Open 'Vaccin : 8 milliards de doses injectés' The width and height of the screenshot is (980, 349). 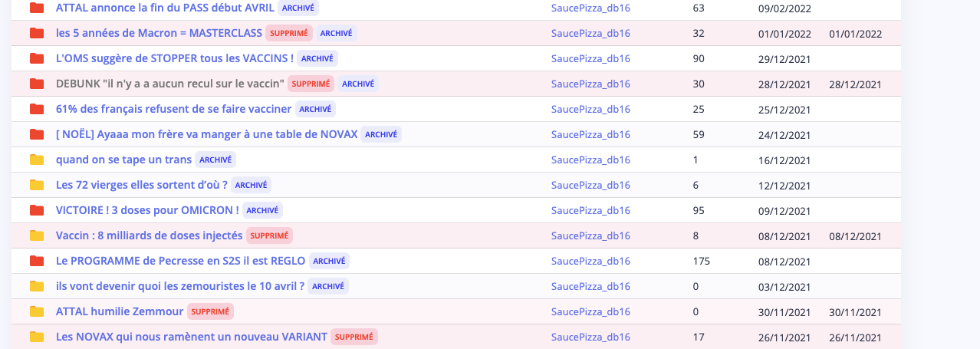pos(149,235)
